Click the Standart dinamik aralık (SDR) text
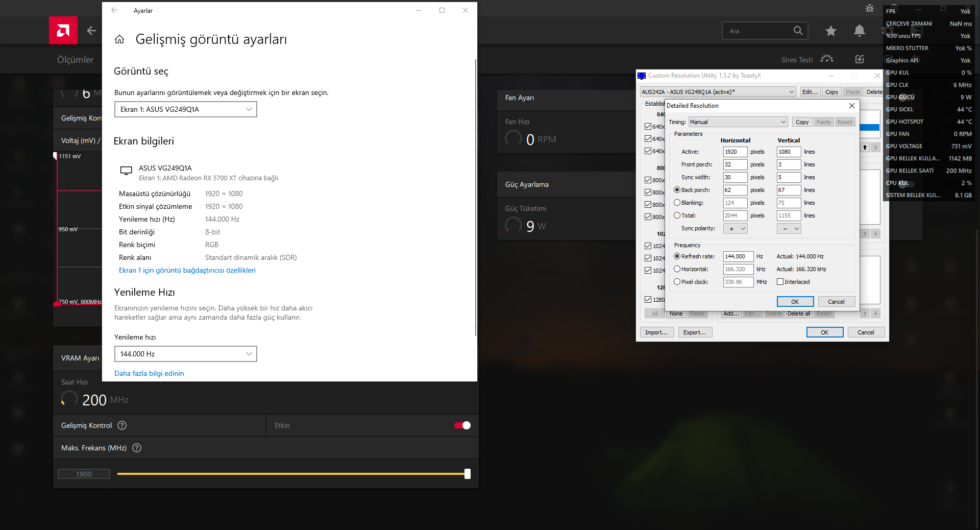The width and height of the screenshot is (980, 530). pyautogui.click(x=251, y=257)
